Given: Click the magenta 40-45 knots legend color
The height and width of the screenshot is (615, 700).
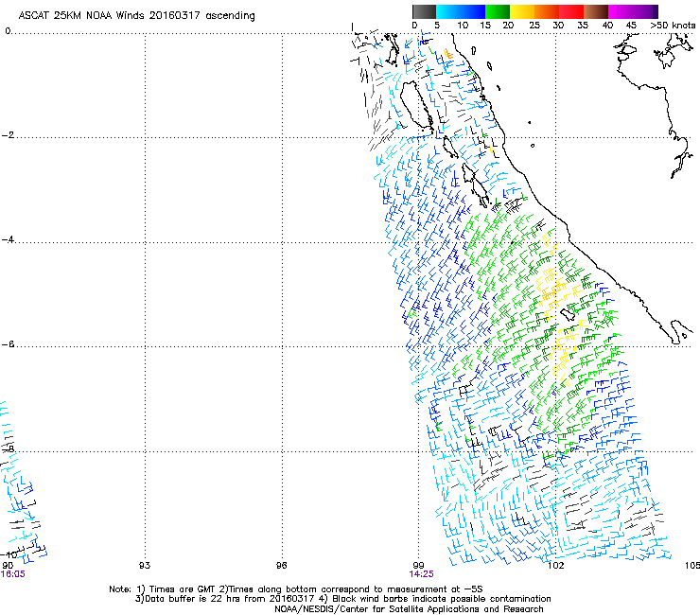Looking at the screenshot, I should (x=621, y=11).
